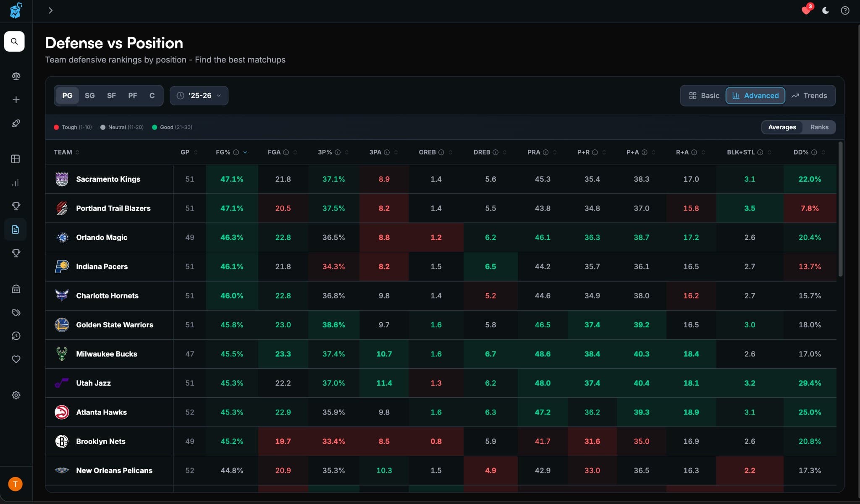
Task: Select the Averages view toggle
Action: pyautogui.click(x=781, y=127)
